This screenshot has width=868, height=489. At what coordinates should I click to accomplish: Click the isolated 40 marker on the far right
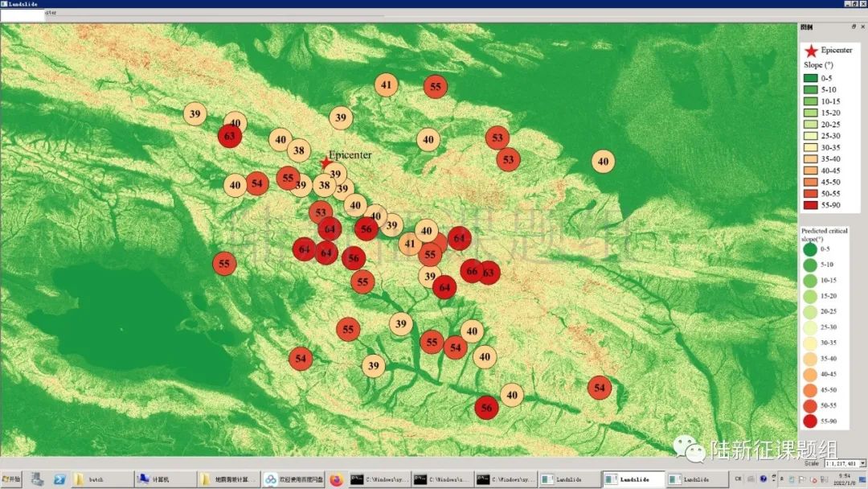click(x=603, y=162)
